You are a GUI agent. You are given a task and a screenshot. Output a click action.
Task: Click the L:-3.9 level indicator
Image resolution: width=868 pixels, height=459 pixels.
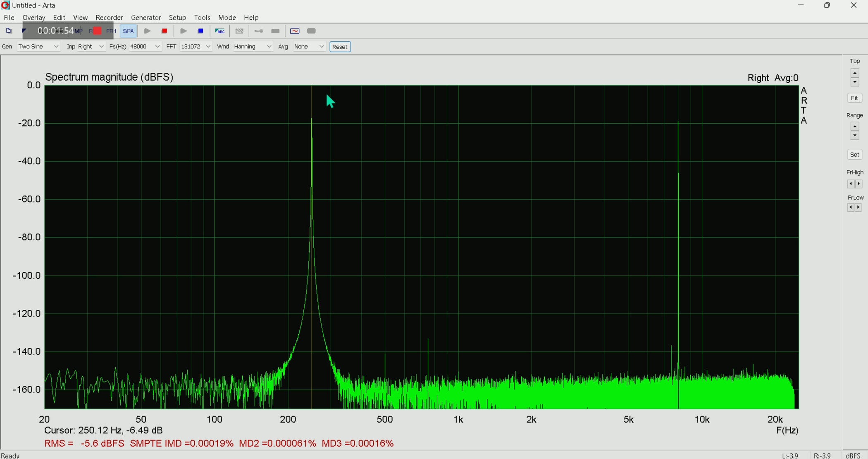click(790, 455)
